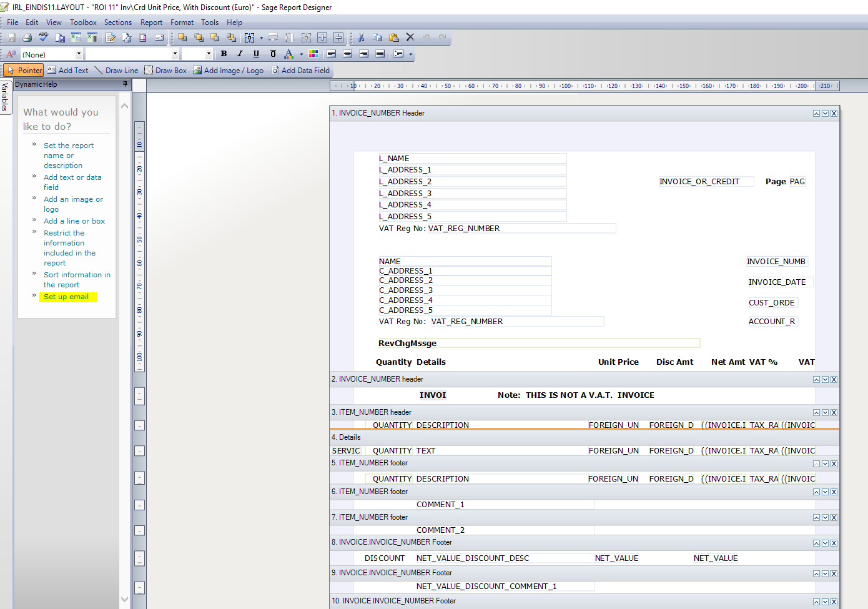Toggle underline formatting
868x609 pixels.
coord(256,54)
